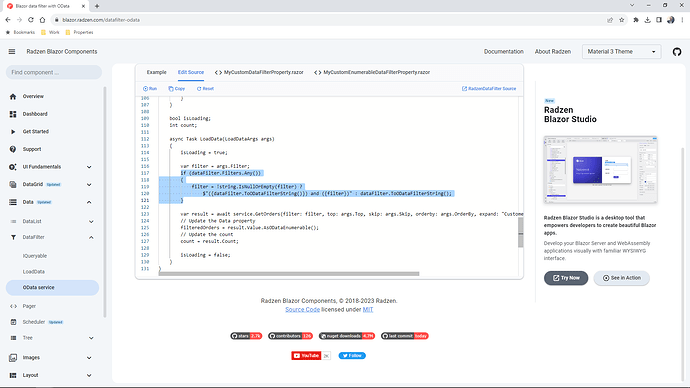Screen dimensions: 690x388
Task: Focus the Find component search field
Action: click(54, 72)
